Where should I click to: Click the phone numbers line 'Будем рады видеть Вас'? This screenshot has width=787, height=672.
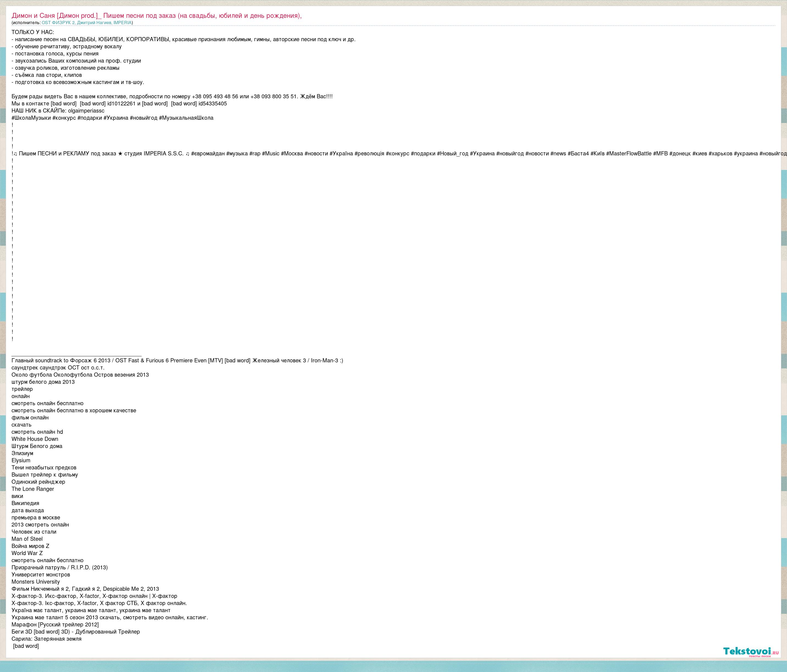pyautogui.click(x=172, y=96)
